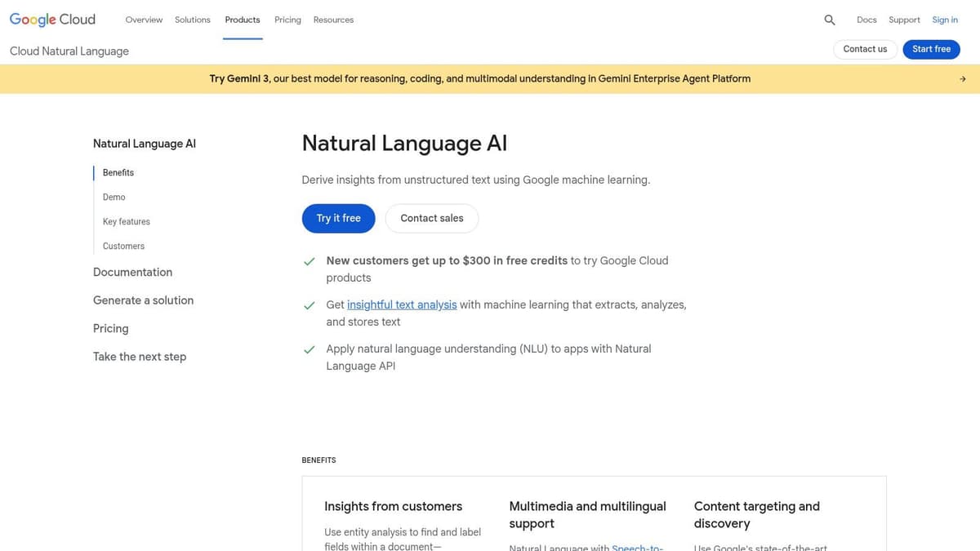Click the Natural Language AI page heading
Screen dimensions: 980x551
pyautogui.click(x=404, y=144)
